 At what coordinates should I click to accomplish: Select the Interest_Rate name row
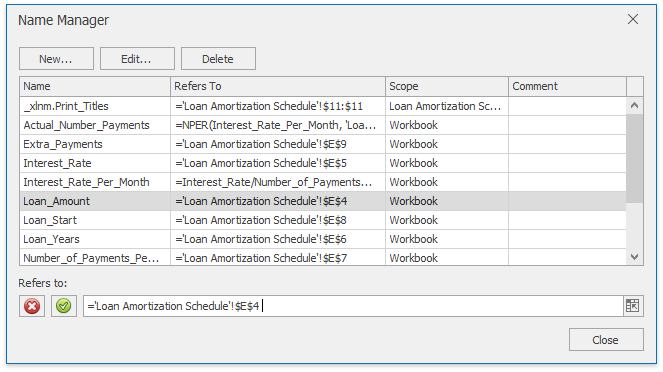pos(323,163)
